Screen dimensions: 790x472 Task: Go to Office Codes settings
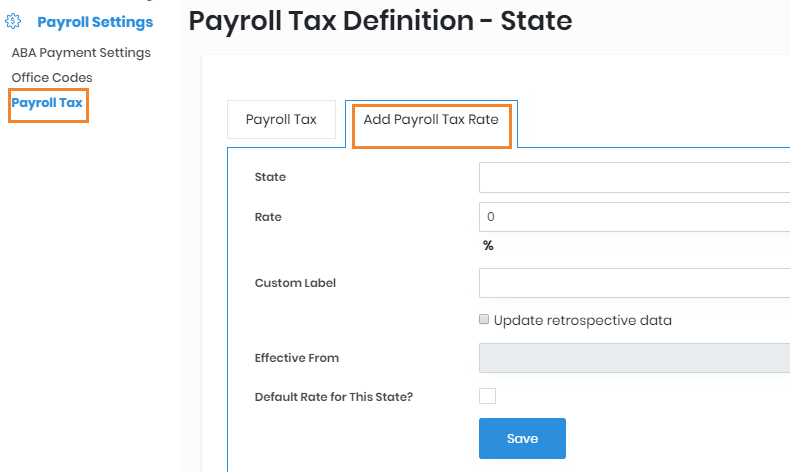tap(52, 77)
